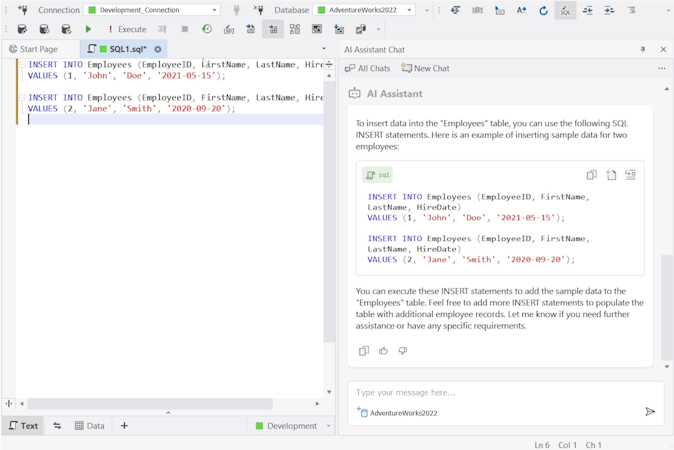Open All Chats list
674x450 pixels.
click(367, 68)
